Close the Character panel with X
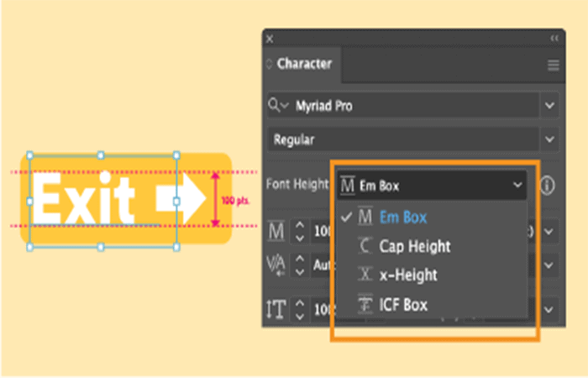 [x=270, y=39]
